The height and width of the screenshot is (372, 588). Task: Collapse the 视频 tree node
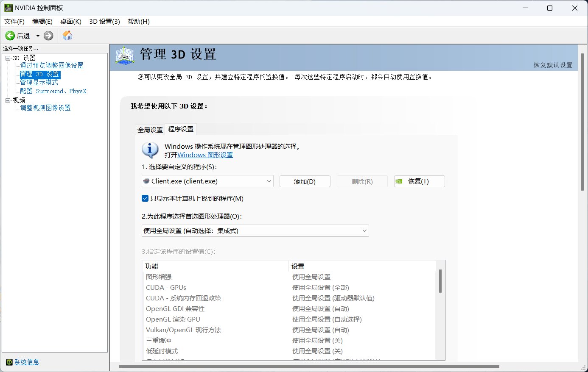click(x=8, y=100)
